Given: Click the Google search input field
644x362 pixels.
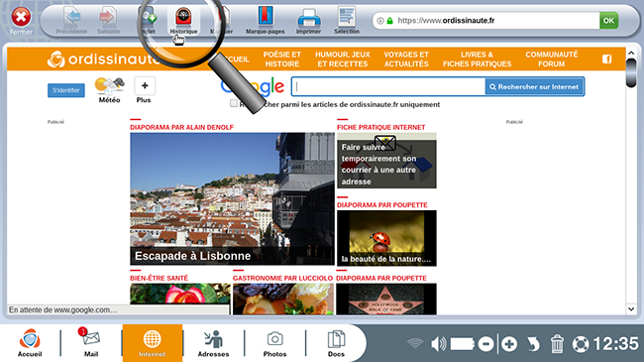Looking at the screenshot, I should (x=388, y=87).
